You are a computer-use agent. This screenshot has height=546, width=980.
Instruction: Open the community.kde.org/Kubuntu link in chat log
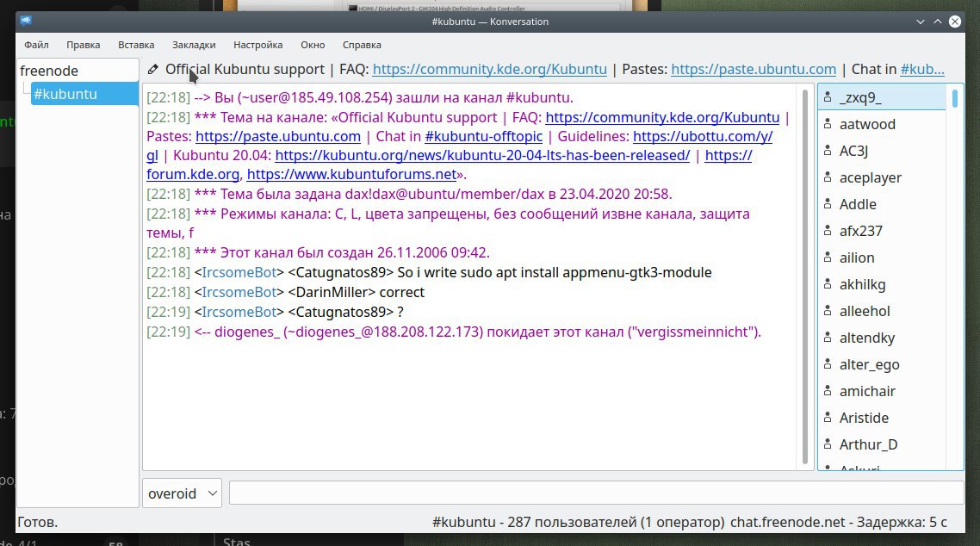point(662,117)
